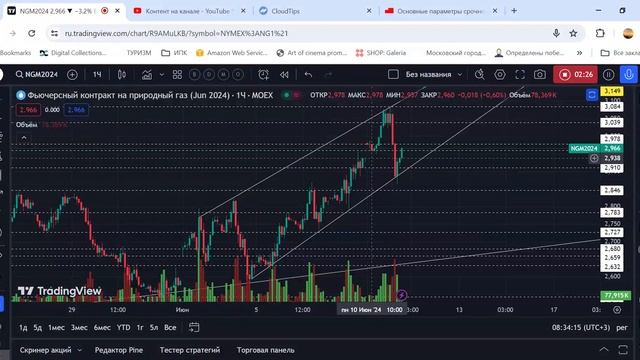The width and height of the screenshot is (640, 360).
Task: Open the ИПК bookmarks folder
Action: point(174,53)
